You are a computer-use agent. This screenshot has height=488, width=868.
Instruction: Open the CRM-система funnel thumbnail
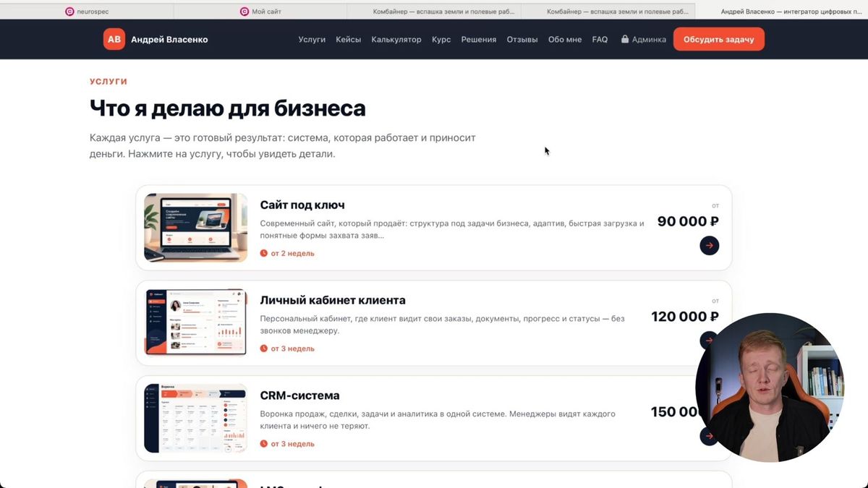click(x=196, y=418)
